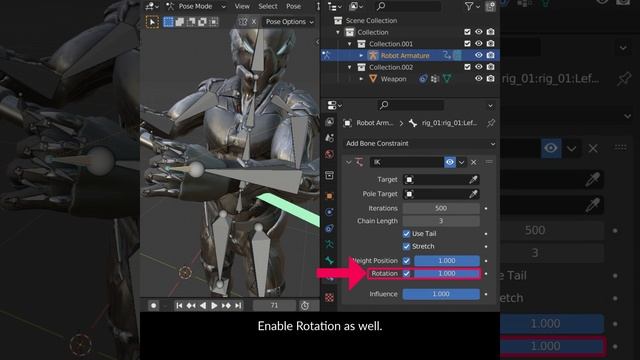The height and width of the screenshot is (360, 640).
Task: Pick Pole Target with eyedropper
Action: [473, 194]
